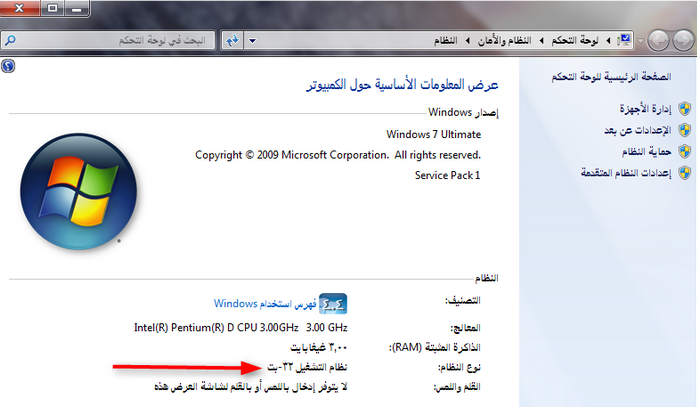The width and height of the screenshot is (697, 407).
Task: Click the shield icon beside إعدادات النظام المتقدمة
Action: click(x=684, y=172)
